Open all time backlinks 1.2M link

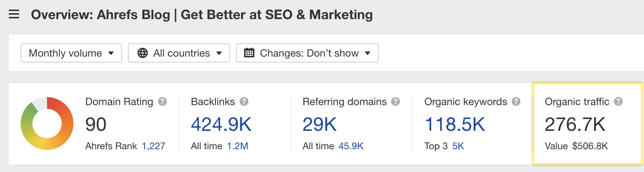pos(237,146)
